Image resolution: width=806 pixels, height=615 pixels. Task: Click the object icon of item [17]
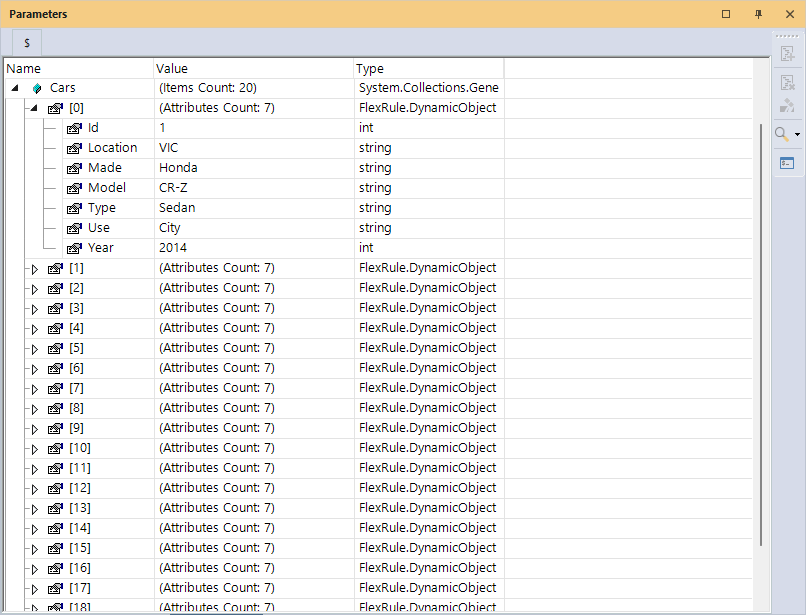point(56,589)
